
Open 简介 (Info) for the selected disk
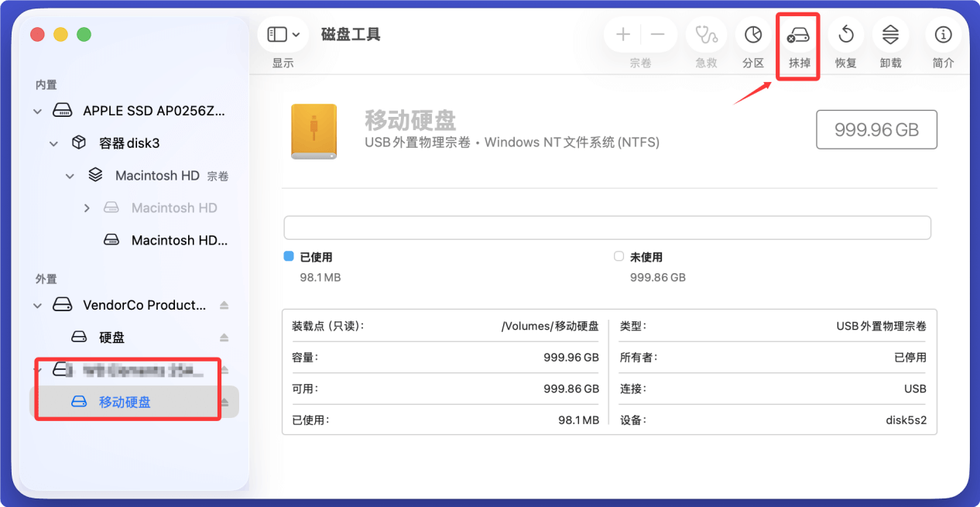click(x=943, y=34)
